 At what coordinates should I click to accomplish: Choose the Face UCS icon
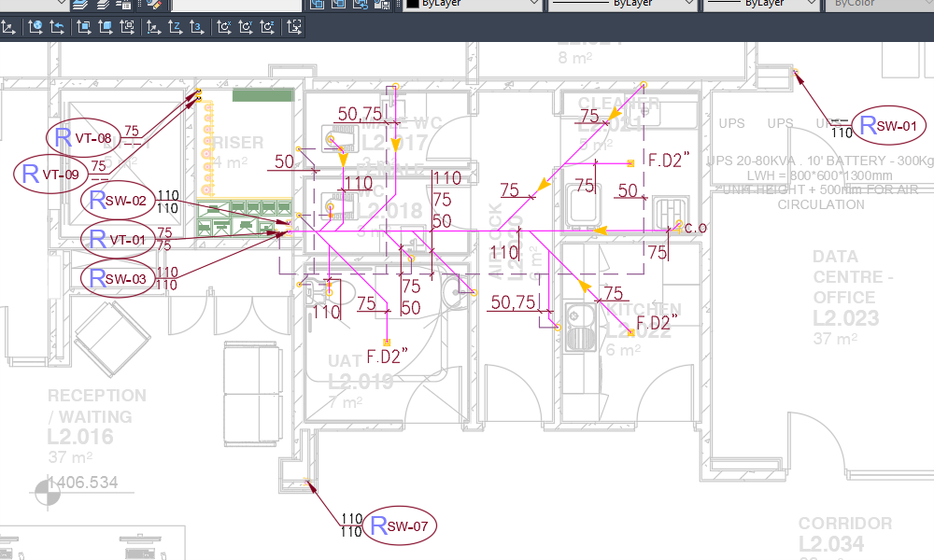click(x=83, y=27)
